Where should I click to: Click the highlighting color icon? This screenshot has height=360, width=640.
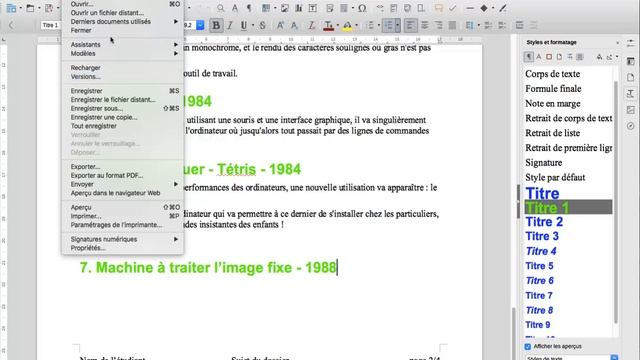coord(347,25)
